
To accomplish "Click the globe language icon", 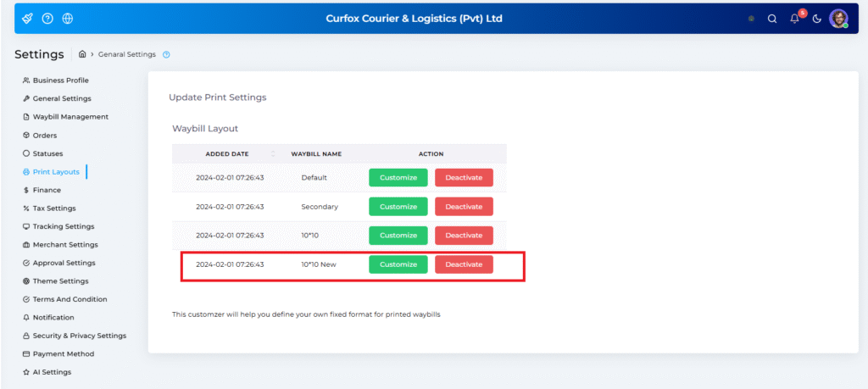I will [x=68, y=19].
